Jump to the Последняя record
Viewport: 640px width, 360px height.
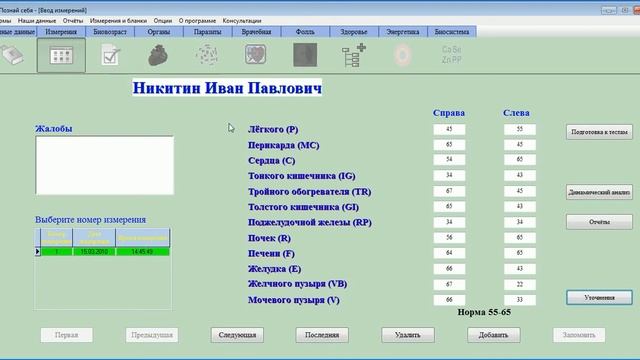click(x=322, y=335)
